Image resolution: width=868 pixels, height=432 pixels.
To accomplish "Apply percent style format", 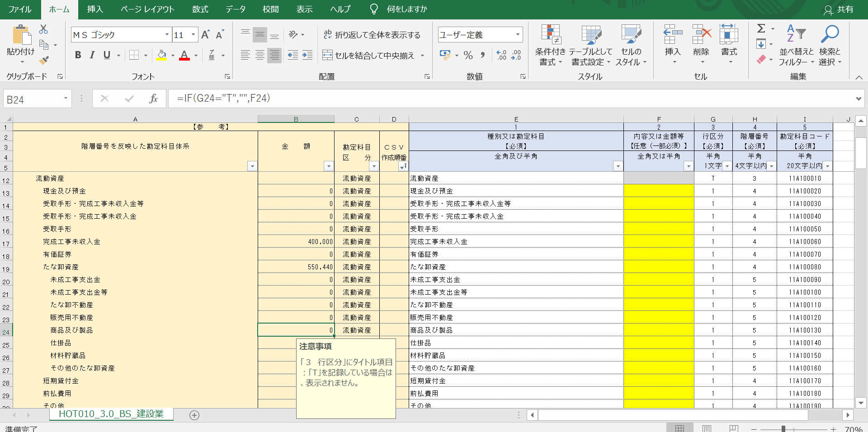I will [x=468, y=55].
